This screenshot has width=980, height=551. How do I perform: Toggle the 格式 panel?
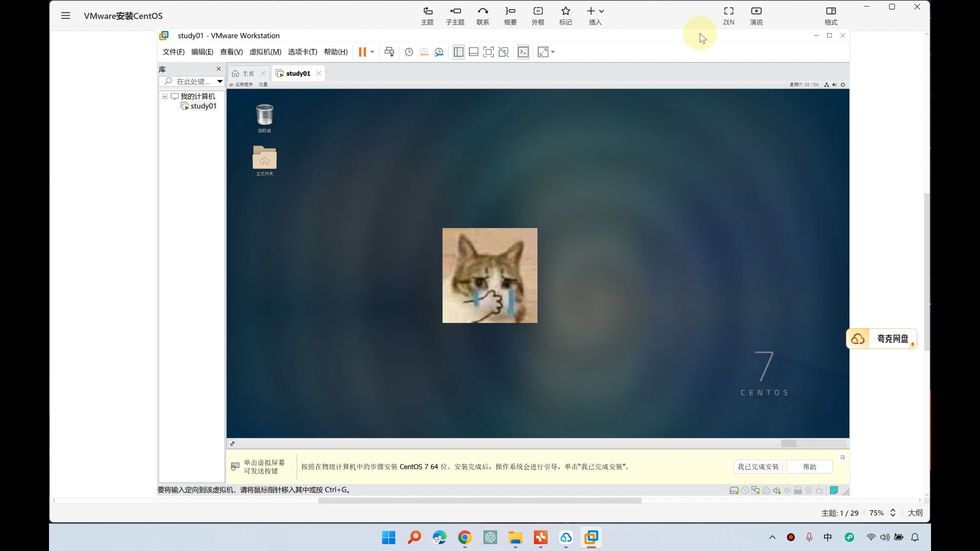pos(831,16)
